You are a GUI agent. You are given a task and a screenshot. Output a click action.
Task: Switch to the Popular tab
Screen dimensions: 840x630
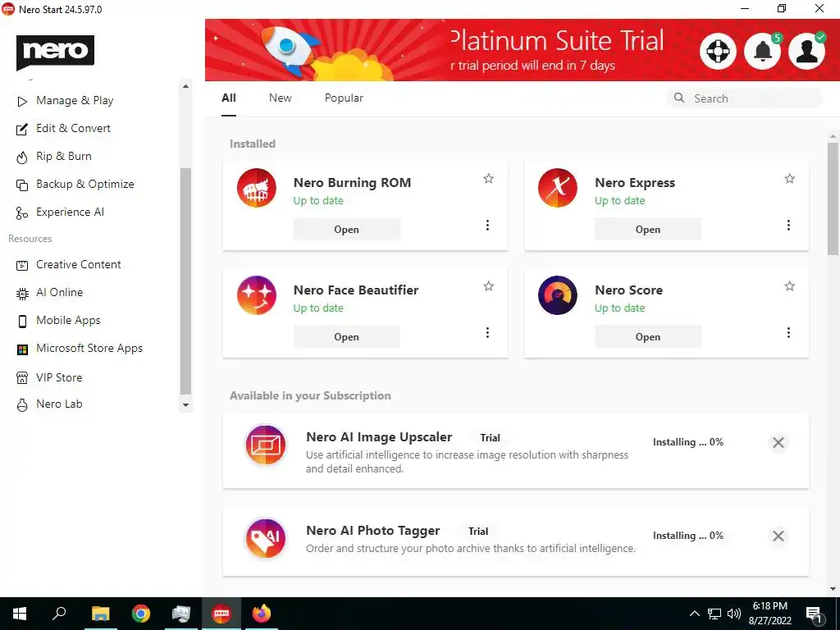344,98
